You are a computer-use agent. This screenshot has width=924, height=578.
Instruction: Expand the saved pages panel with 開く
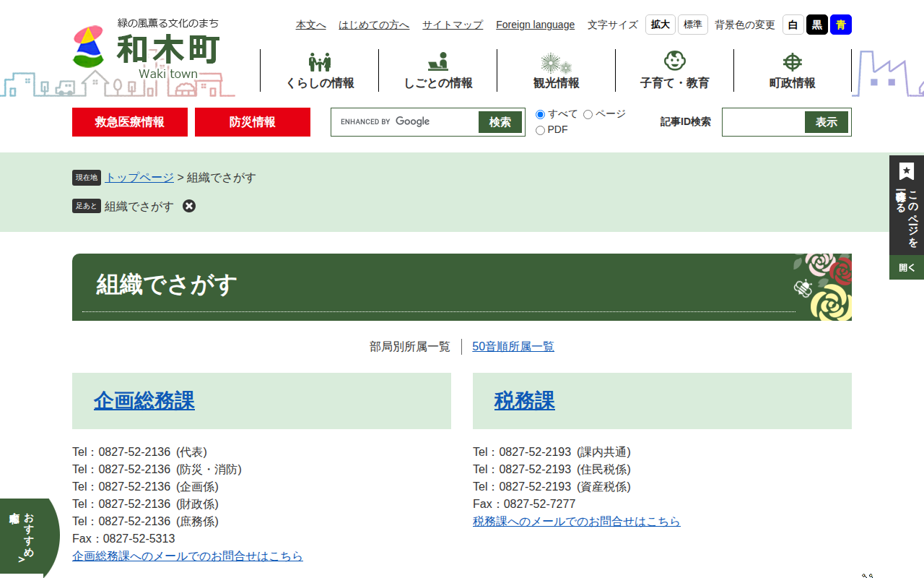pos(907,267)
